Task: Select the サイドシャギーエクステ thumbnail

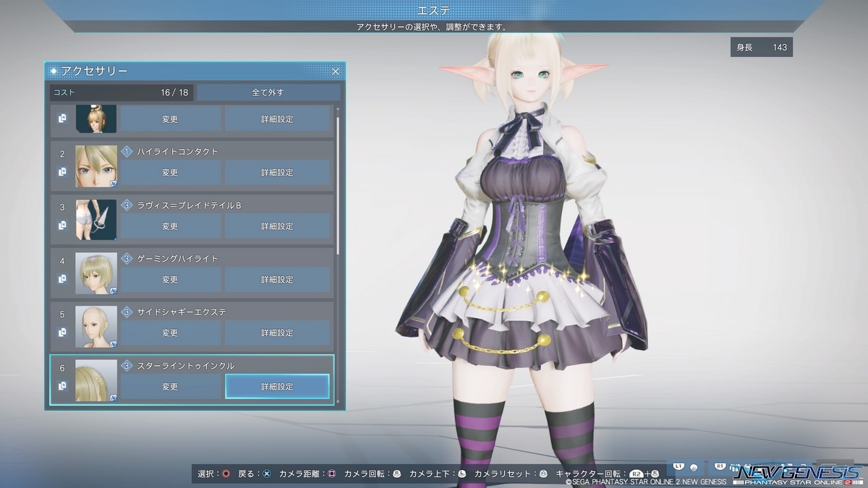Action: click(96, 327)
